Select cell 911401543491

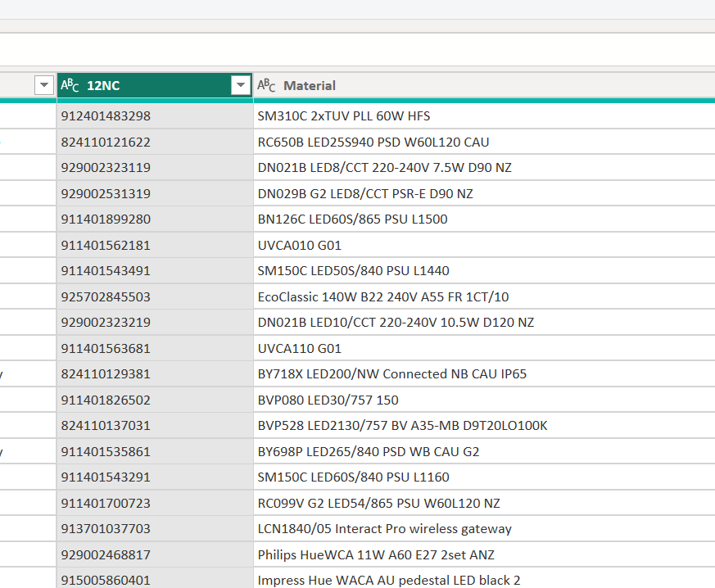155,271
